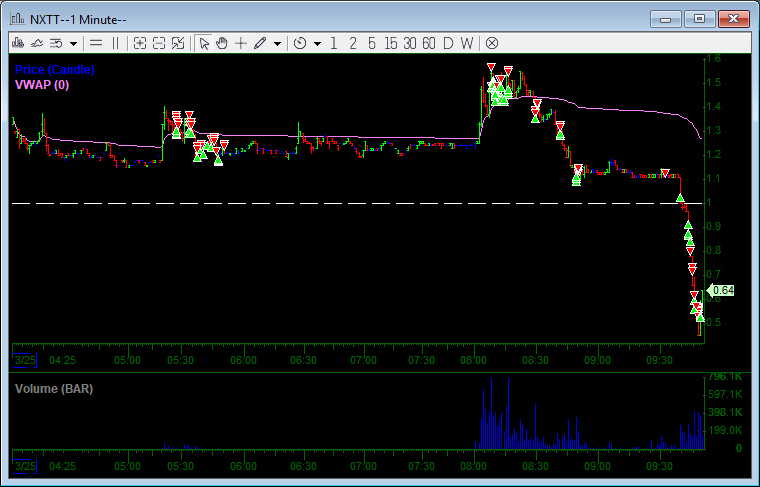Maximize the NXTT chart window

(699, 19)
